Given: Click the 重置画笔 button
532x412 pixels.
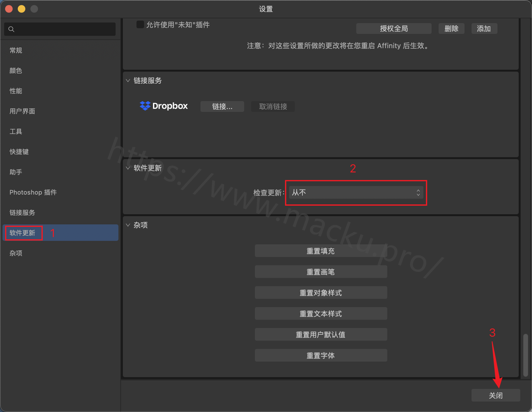Looking at the screenshot, I should 321,272.
